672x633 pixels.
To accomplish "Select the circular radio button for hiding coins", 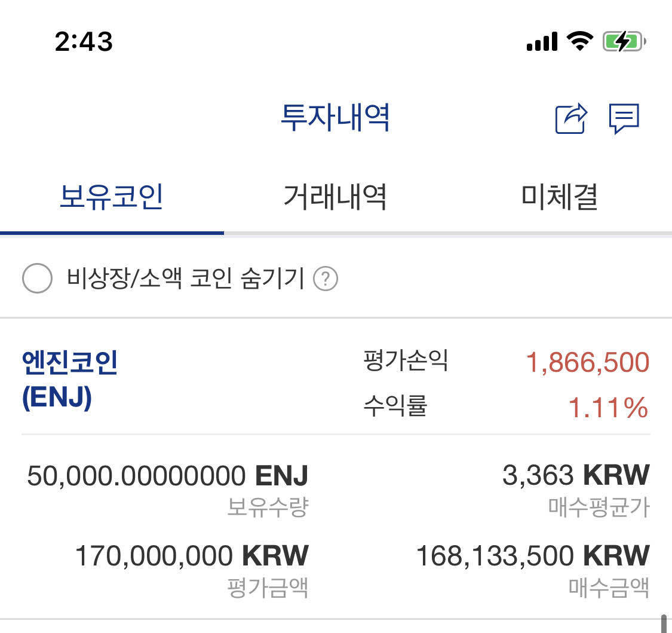I will [37, 277].
